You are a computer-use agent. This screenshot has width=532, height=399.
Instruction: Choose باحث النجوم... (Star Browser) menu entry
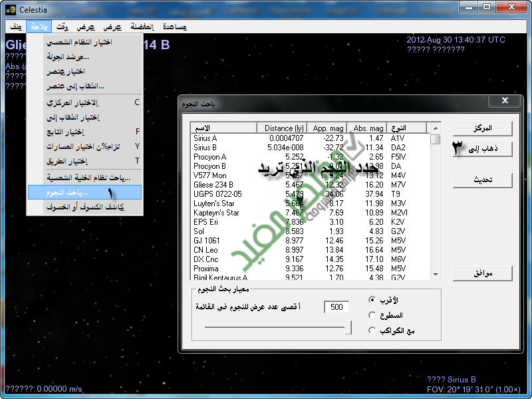coord(84,192)
